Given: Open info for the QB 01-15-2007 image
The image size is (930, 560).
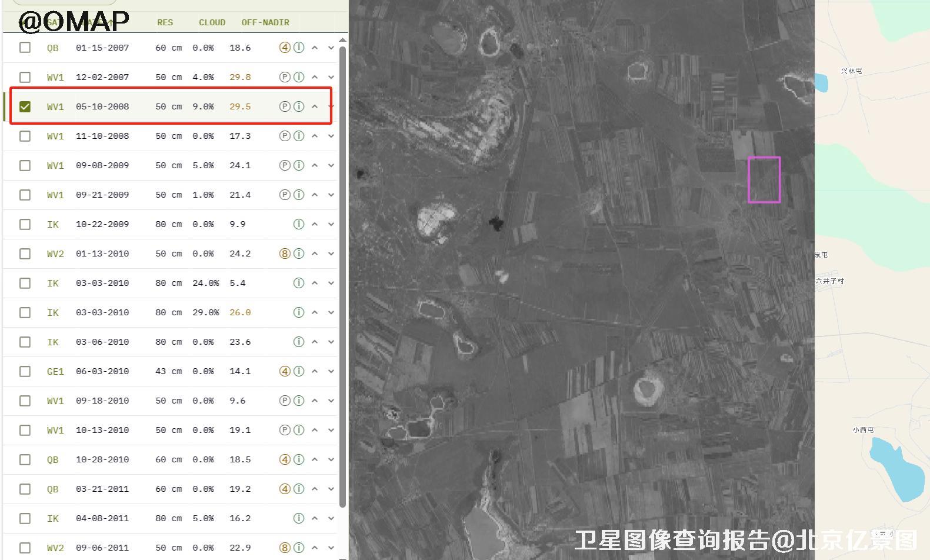Looking at the screenshot, I should (299, 48).
